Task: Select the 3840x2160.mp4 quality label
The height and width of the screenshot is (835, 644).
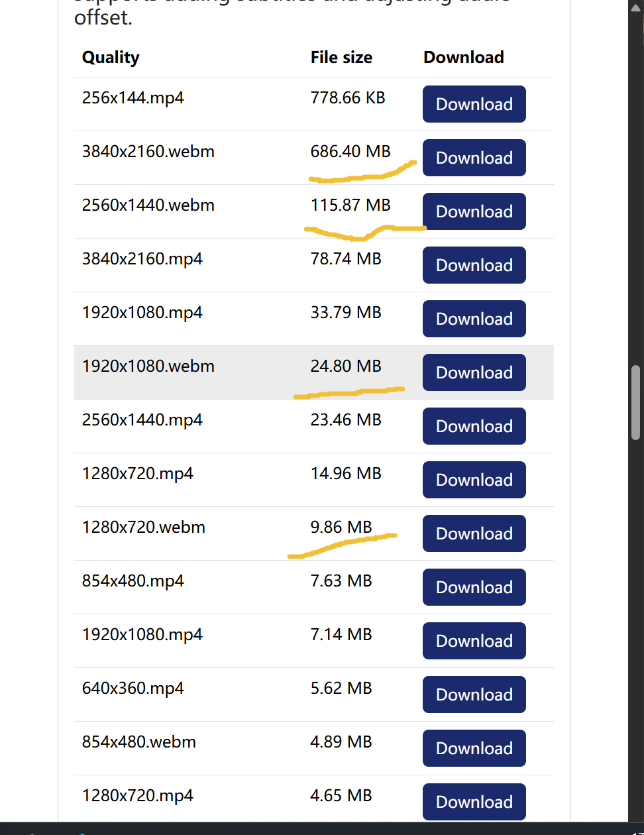Action: (x=142, y=259)
